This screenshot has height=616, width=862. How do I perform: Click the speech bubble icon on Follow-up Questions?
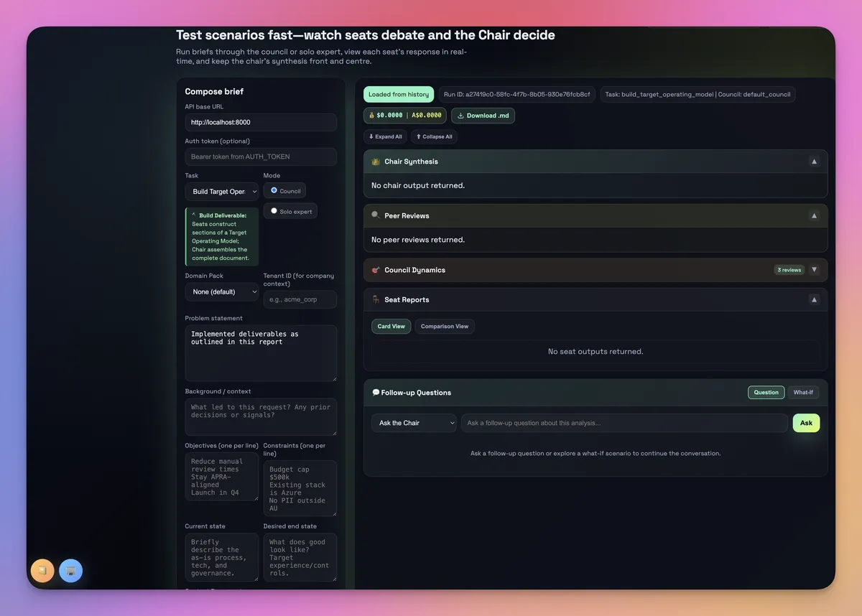tap(375, 392)
